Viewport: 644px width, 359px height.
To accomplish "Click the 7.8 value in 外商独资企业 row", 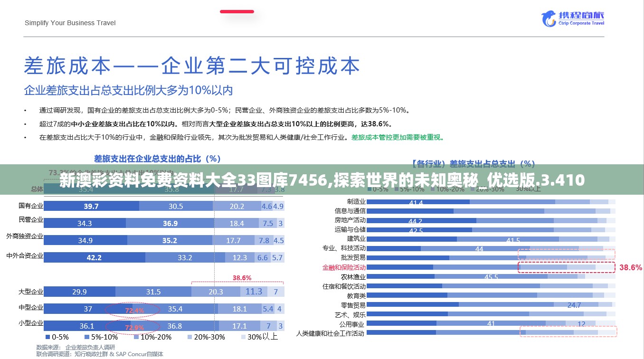I will coord(264,240).
